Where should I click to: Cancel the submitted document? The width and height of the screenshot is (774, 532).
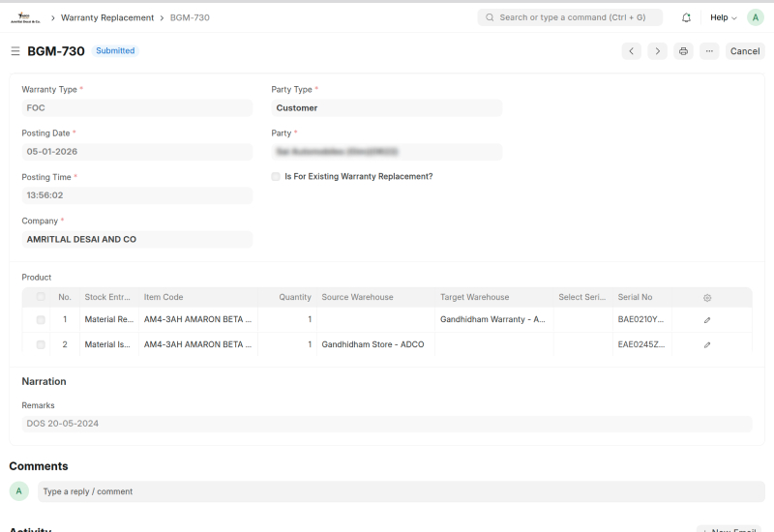745,51
